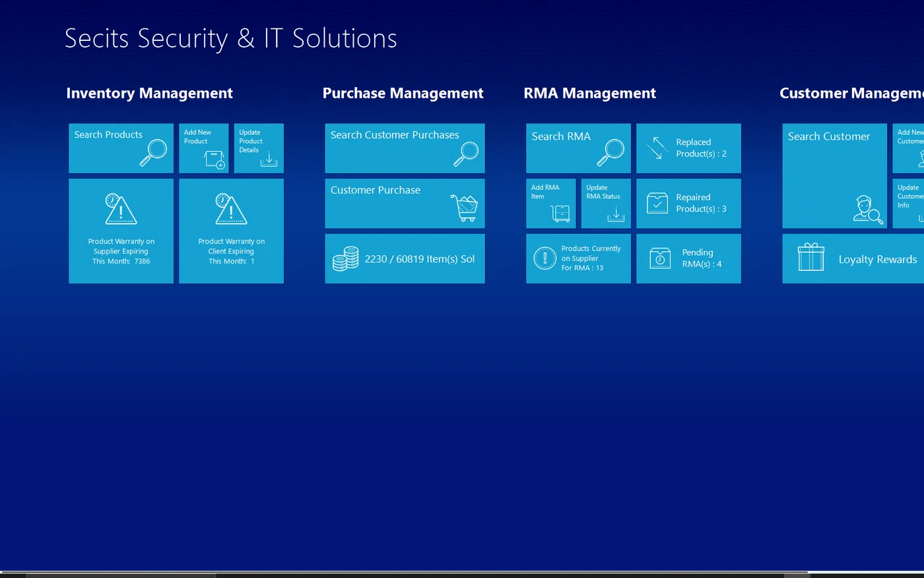Click the Add RMA Item trolley icon
924x578 pixels.
pos(560,213)
